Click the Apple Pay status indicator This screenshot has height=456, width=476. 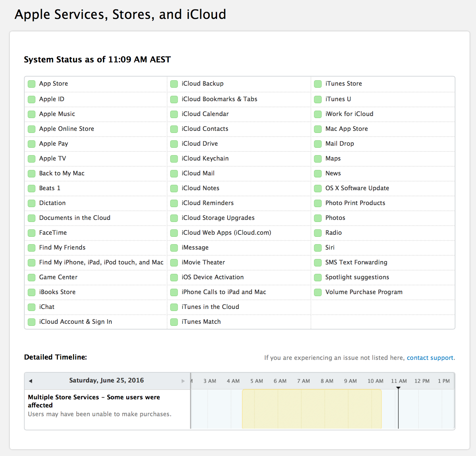[32, 144]
